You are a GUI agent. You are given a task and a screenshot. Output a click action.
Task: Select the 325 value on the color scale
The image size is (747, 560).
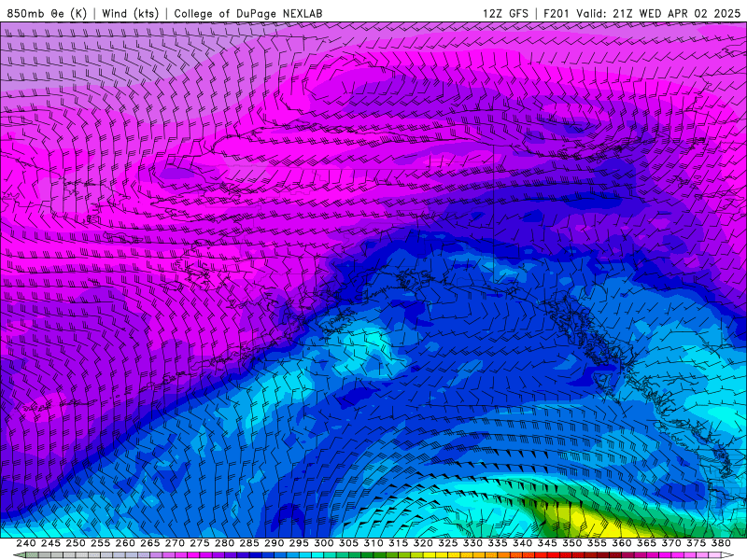tap(448, 543)
